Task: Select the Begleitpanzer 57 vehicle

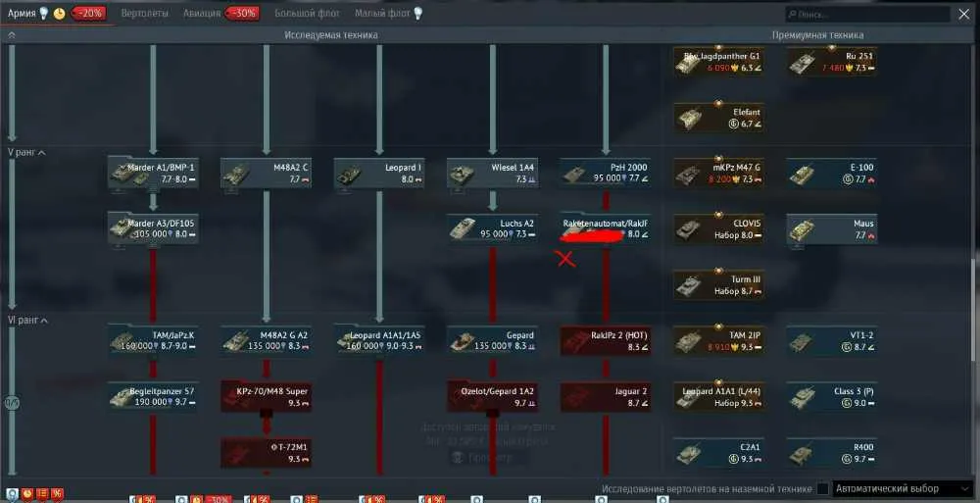Action: (153, 396)
